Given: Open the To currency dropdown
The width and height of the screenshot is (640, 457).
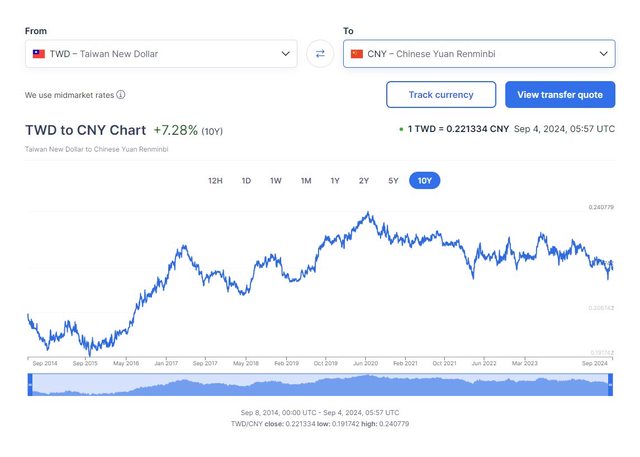Looking at the screenshot, I should 478,54.
